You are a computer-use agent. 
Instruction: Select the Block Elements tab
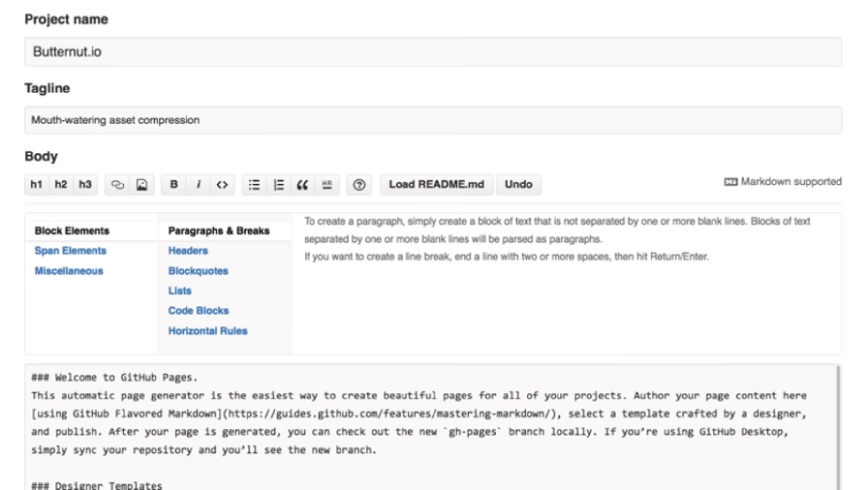72,230
